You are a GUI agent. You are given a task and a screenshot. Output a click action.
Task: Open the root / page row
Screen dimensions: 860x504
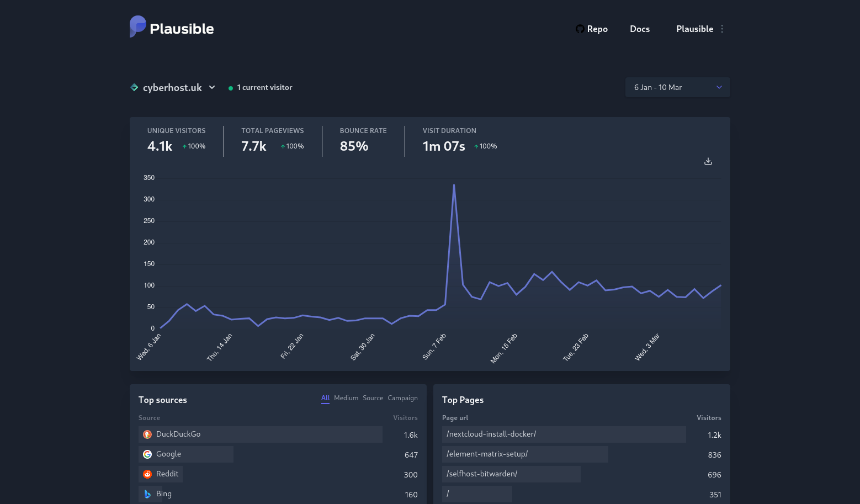(582, 494)
